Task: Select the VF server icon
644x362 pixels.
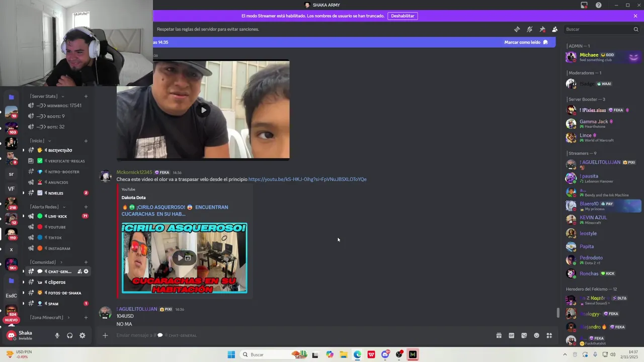Action: click(x=11, y=189)
